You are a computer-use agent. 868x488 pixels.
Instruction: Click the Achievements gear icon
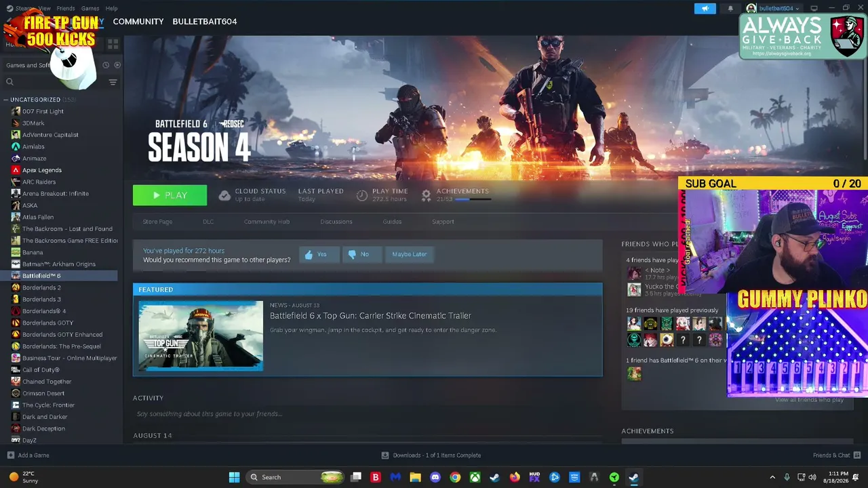pyautogui.click(x=426, y=195)
